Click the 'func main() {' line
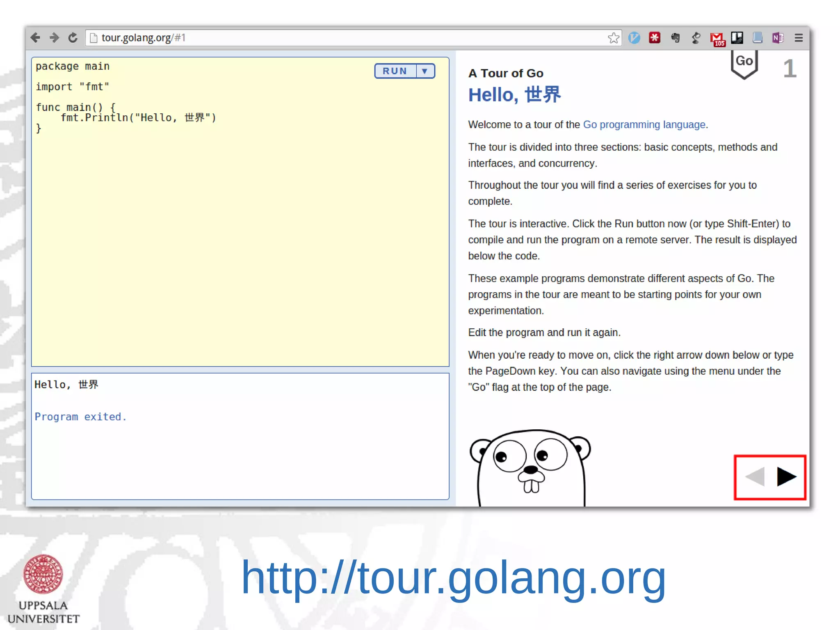The width and height of the screenshot is (840, 630). [76, 107]
